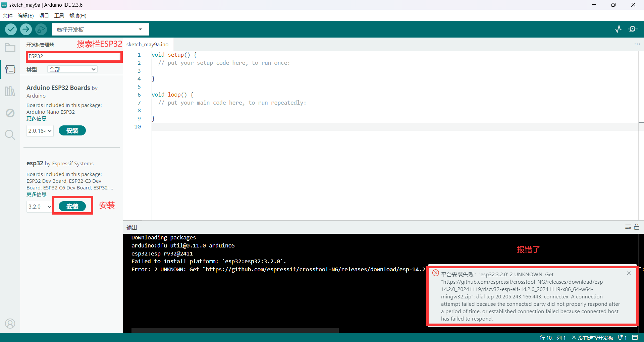Click line number 6 in the gutter
Screen dimensions: 644x342
pyautogui.click(x=139, y=95)
